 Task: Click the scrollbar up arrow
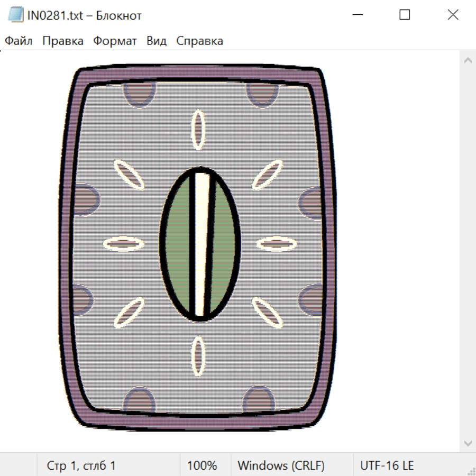tap(468, 60)
